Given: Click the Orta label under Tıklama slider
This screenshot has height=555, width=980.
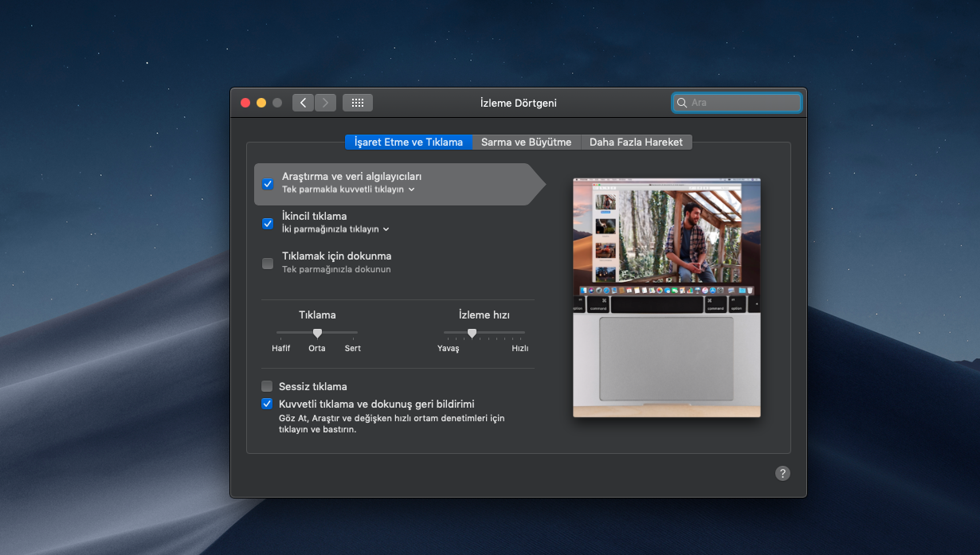Looking at the screenshot, I should [x=317, y=349].
